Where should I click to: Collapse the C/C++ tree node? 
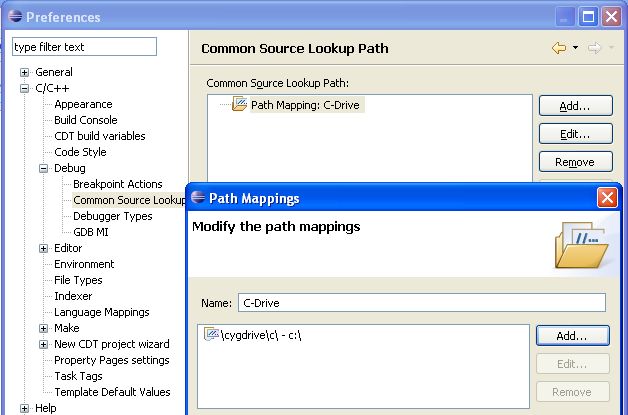coord(24,89)
